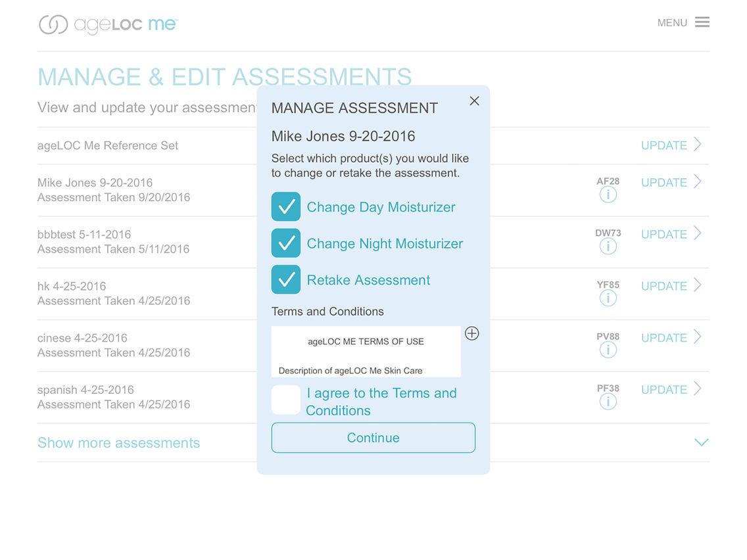Image resolution: width=747 pixels, height=560 pixels.
Task: Select the spanish 4-25-2016 row name
Action: point(85,390)
